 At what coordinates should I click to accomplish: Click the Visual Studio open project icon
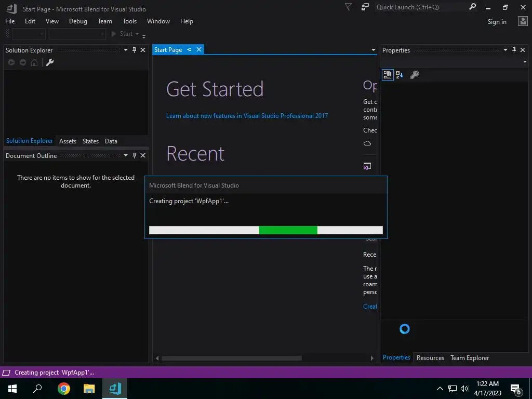[367, 166]
